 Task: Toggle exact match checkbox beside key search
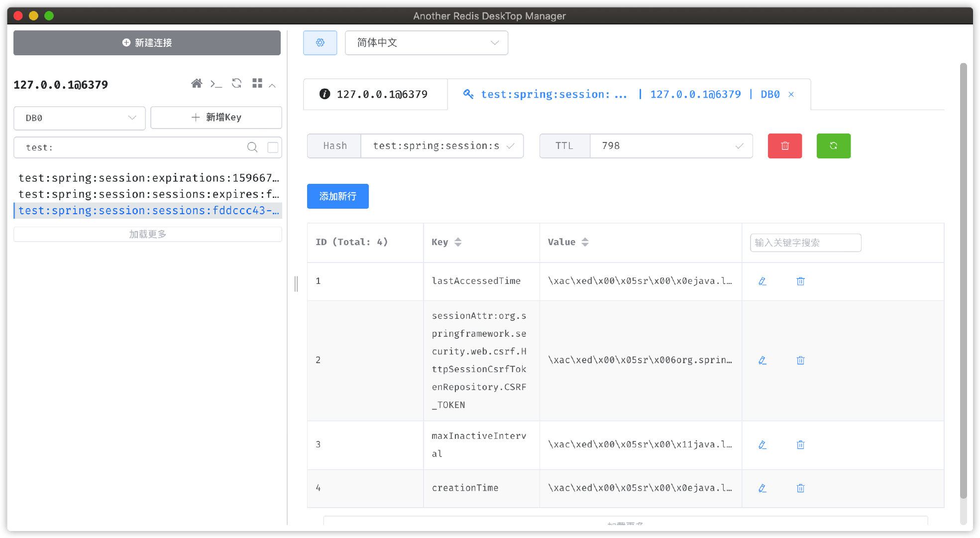(273, 147)
